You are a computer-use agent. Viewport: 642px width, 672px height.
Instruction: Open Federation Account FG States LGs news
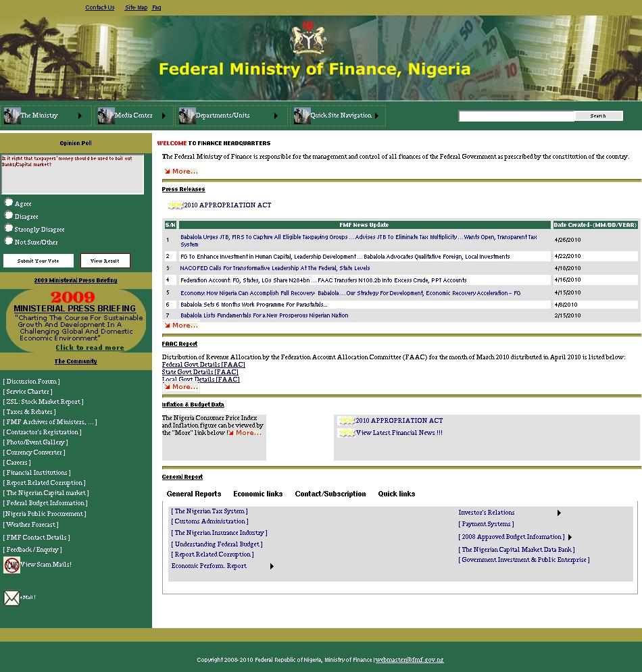pos(323,280)
